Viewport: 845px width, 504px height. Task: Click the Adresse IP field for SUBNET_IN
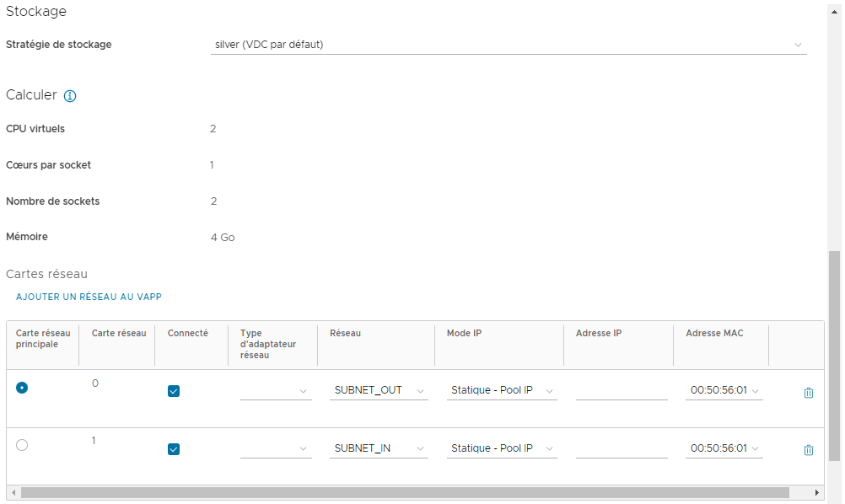pyautogui.click(x=622, y=448)
